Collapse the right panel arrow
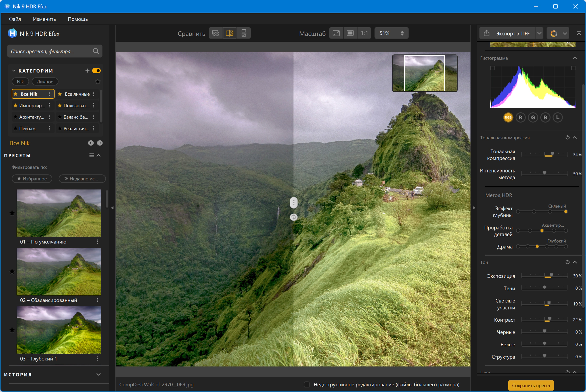The width and height of the screenshot is (586, 392). tap(474, 208)
